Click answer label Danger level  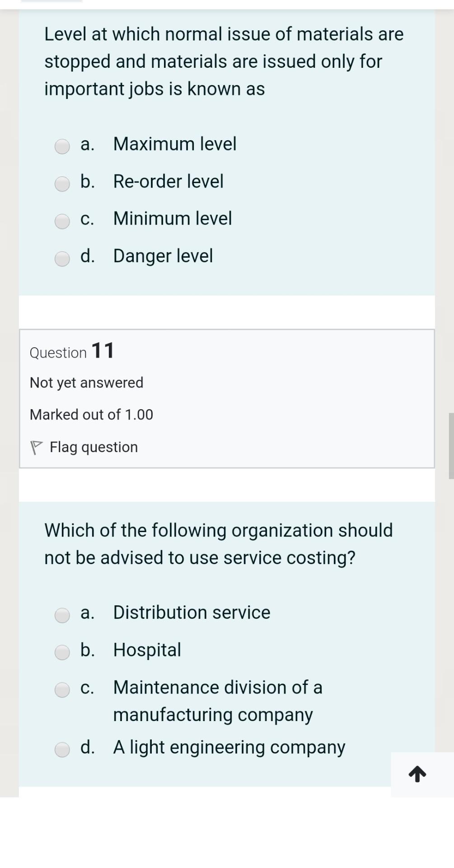tap(163, 256)
